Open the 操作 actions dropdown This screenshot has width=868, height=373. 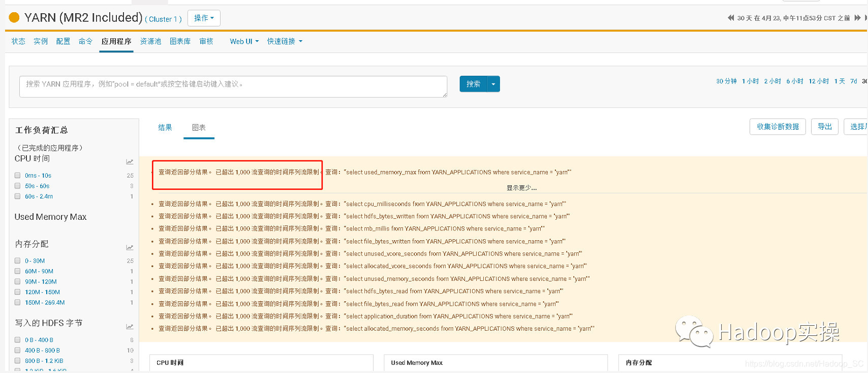[x=204, y=18]
